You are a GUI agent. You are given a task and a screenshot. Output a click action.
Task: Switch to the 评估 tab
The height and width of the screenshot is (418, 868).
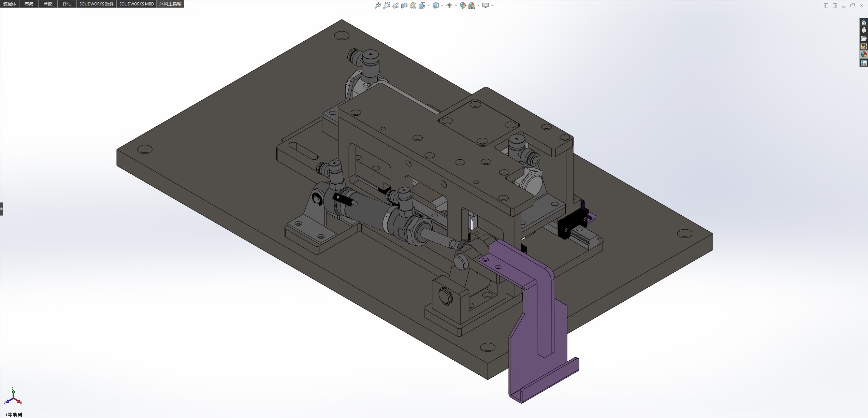click(67, 4)
